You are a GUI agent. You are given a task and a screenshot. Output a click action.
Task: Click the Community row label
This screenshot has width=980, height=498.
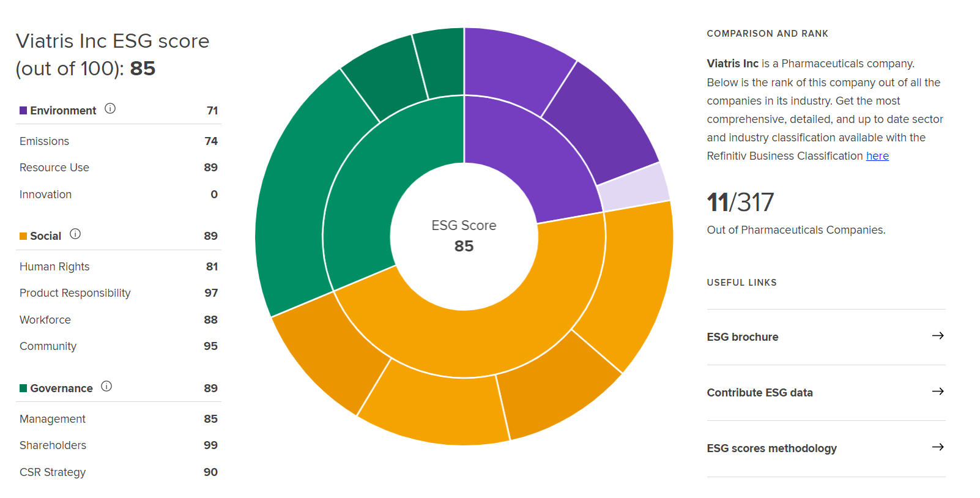coord(48,346)
